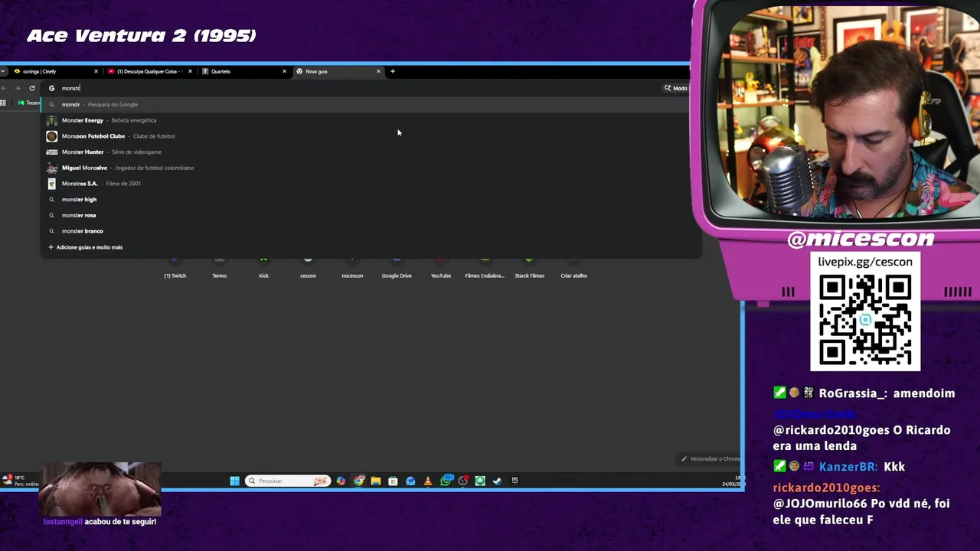Click the 'Modo' button in address bar

[676, 88]
